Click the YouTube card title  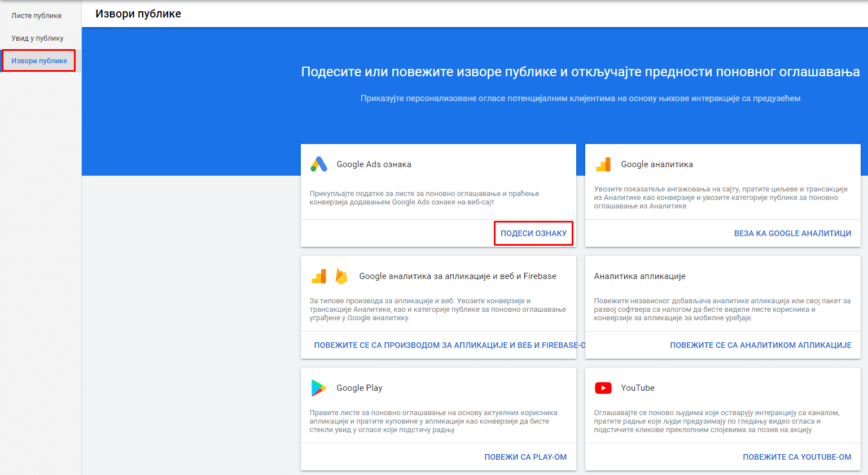[x=638, y=388]
